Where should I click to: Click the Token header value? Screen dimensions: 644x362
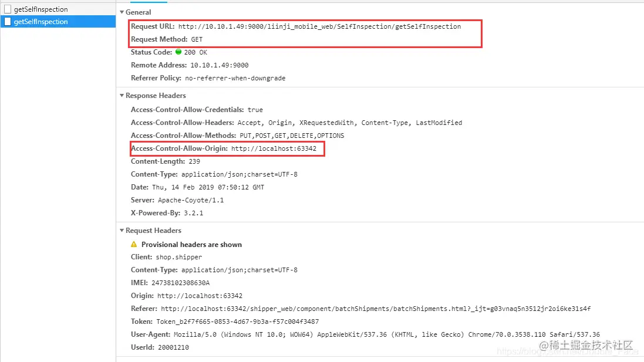(237, 322)
